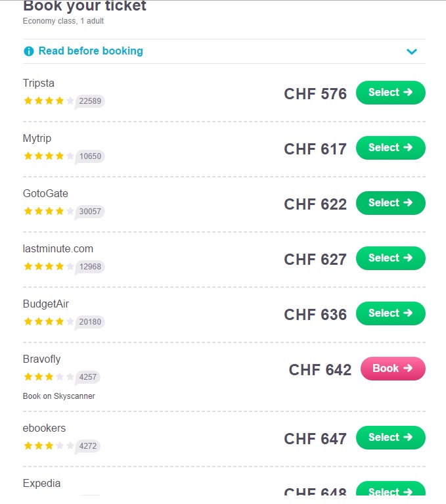Open BudgetAir's 20180 reviews bubble

coord(90,322)
